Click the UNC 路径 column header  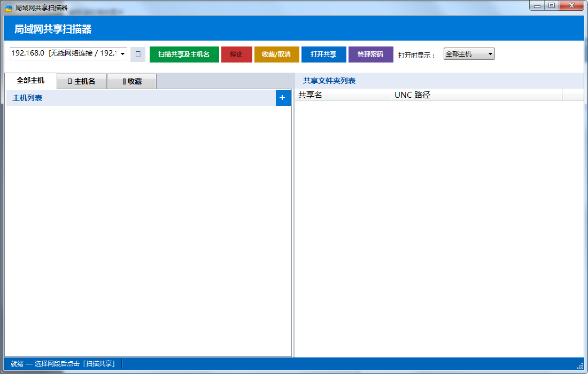(x=476, y=95)
